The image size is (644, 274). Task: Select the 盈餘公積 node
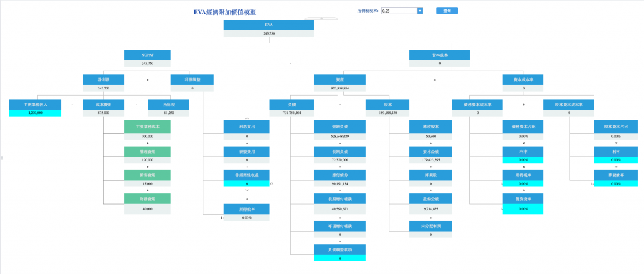click(430, 199)
